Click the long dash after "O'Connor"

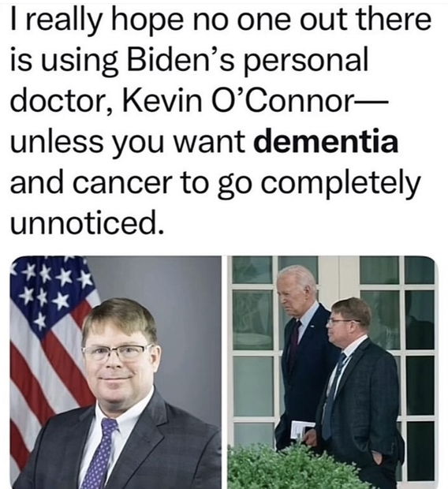coord(370,103)
